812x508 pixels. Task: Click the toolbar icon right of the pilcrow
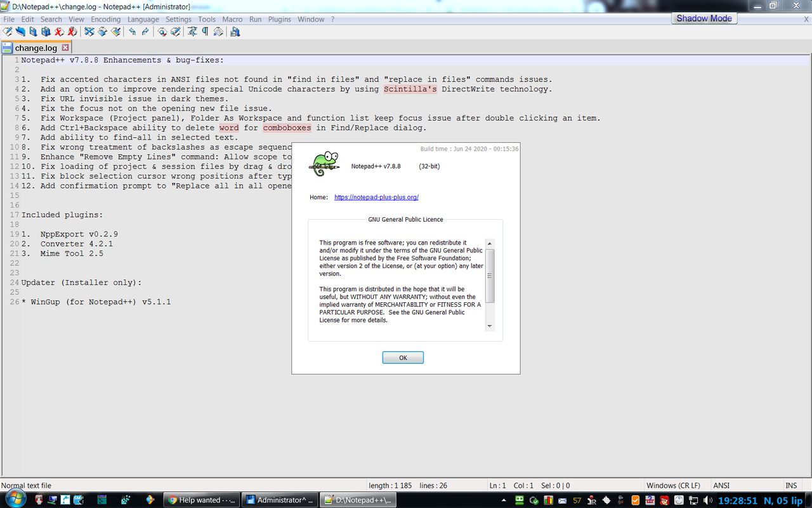(218, 31)
